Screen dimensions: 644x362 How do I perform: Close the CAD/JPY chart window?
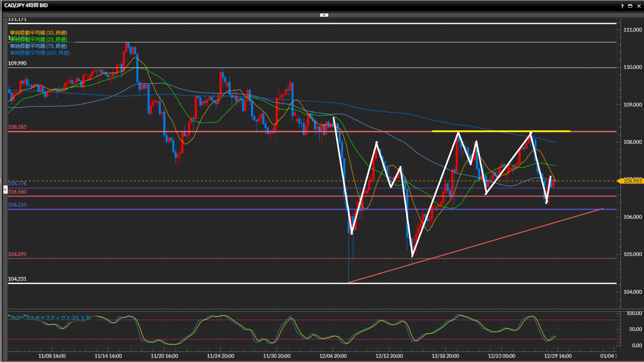pos(639,6)
